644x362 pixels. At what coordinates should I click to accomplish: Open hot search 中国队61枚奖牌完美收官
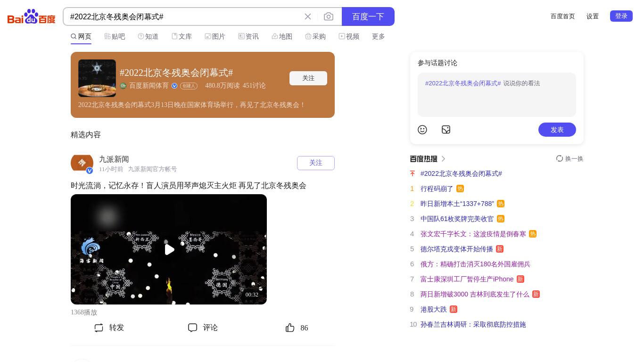(x=457, y=219)
